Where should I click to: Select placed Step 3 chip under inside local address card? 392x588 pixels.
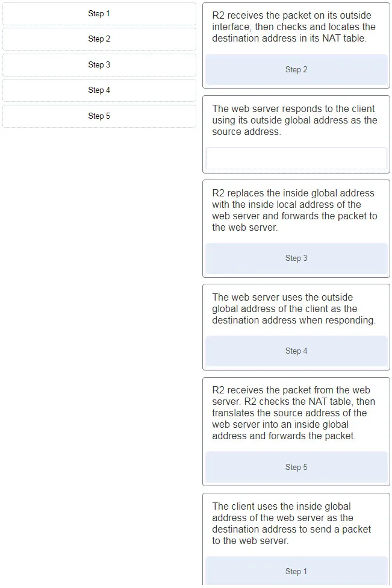pos(296,258)
